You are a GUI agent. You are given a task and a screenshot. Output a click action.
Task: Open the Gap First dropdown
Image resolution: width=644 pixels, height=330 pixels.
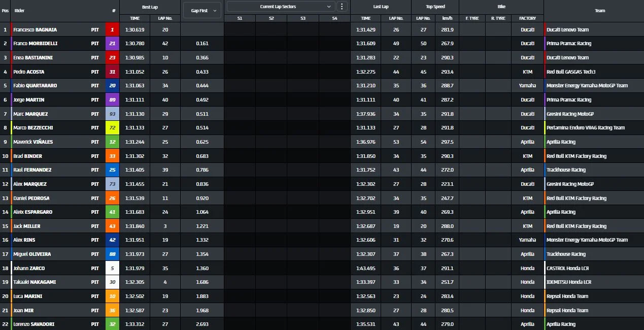[x=202, y=10]
